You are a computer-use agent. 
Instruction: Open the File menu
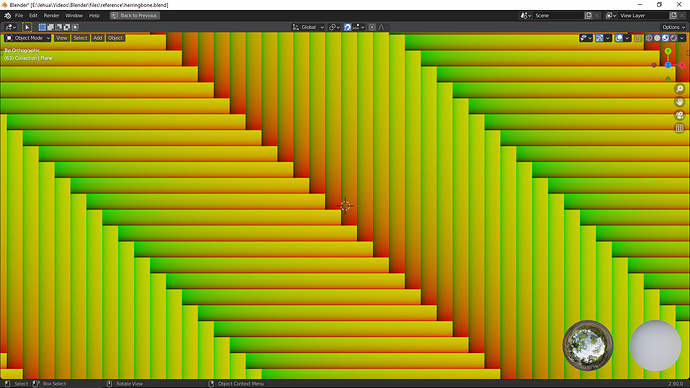click(19, 15)
